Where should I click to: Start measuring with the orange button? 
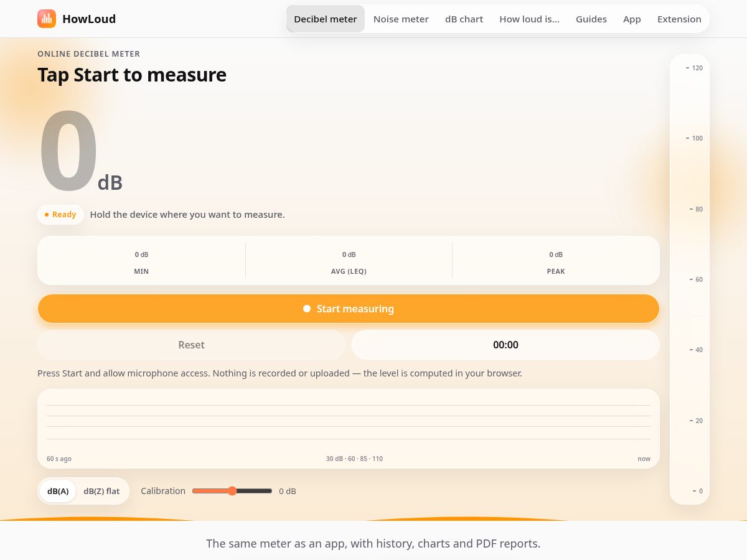(x=349, y=309)
